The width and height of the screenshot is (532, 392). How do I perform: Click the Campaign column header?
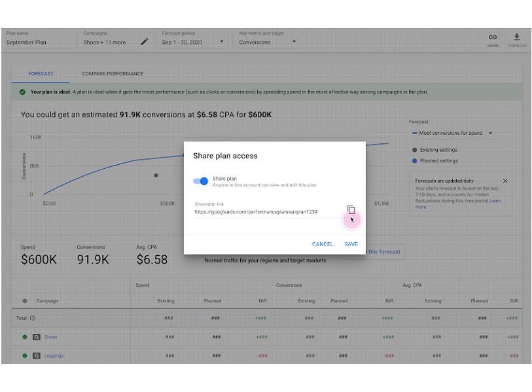click(x=47, y=300)
